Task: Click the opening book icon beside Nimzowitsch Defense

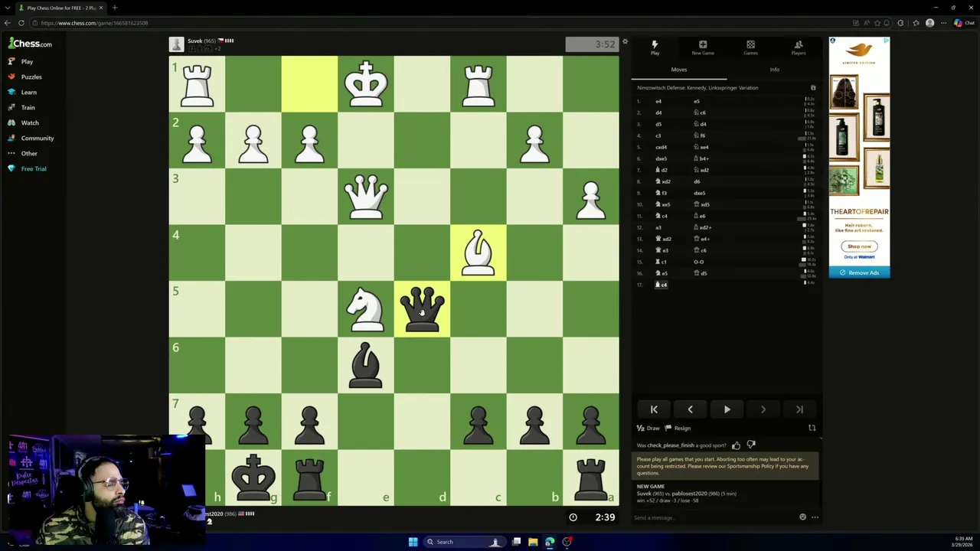Action: tap(813, 88)
